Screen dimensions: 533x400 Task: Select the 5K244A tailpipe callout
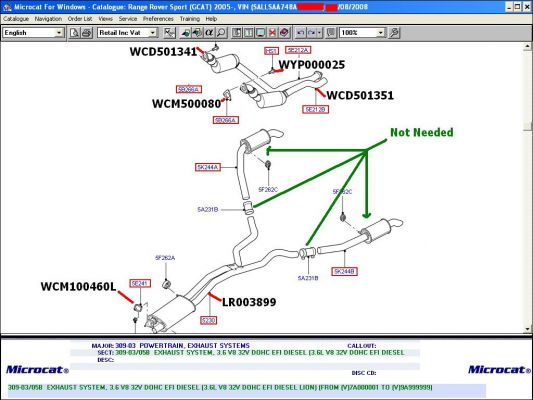(x=208, y=167)
